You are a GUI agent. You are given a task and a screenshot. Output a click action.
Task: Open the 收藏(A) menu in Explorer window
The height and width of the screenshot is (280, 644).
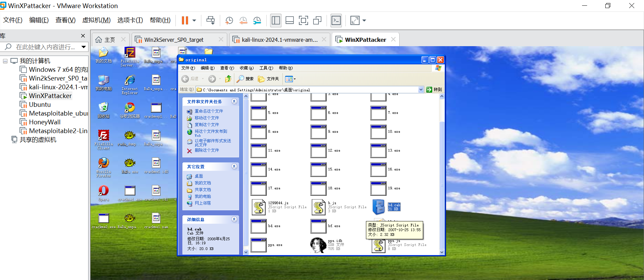[x=247, y=68]
